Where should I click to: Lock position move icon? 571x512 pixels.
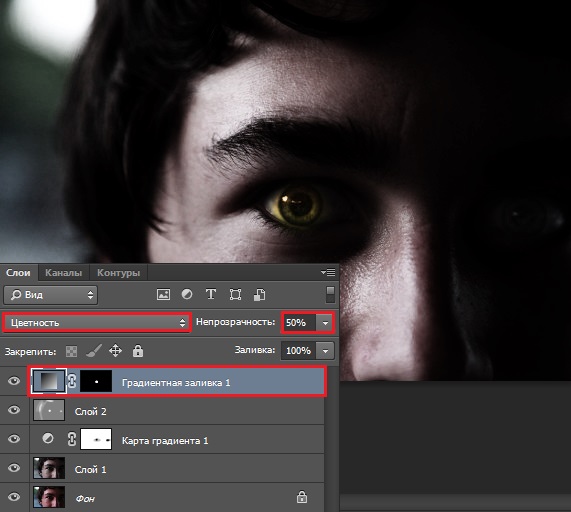pyautogui.click(x=115, y=351)
